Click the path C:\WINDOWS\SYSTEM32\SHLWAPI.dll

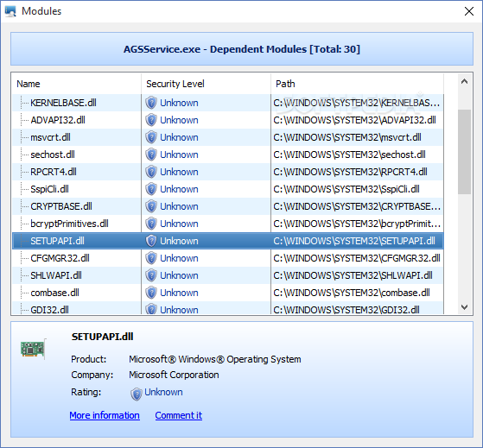click(353, 275)
